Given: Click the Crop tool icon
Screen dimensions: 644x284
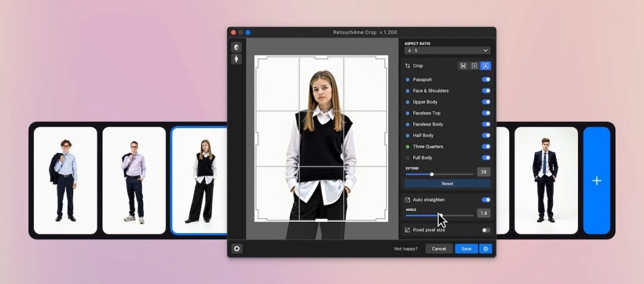Looking at the screenshot, I should pyautogui.click(x=408, y=66).
